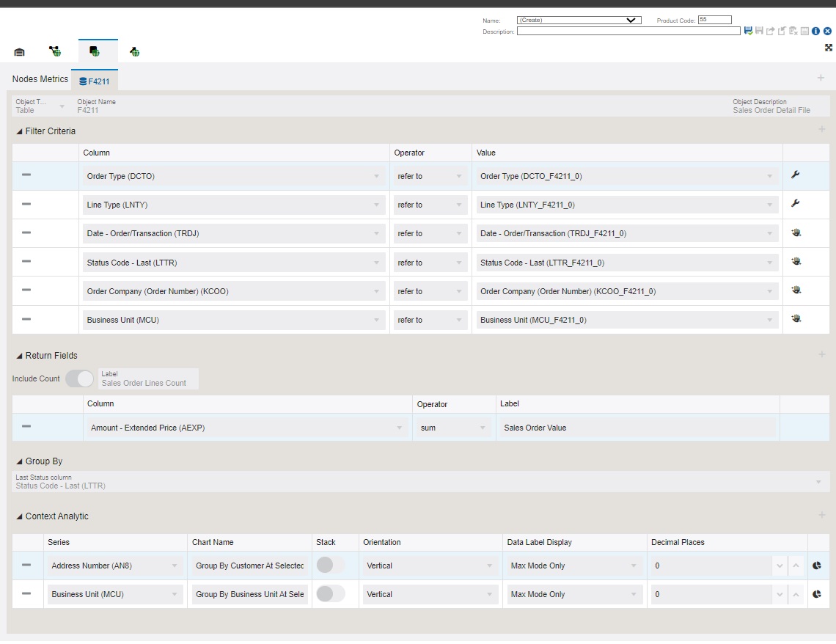Increase Decimal Places for Address Number row
The height and width of the screenshot is (644, 836).
(x=796, y=566)
